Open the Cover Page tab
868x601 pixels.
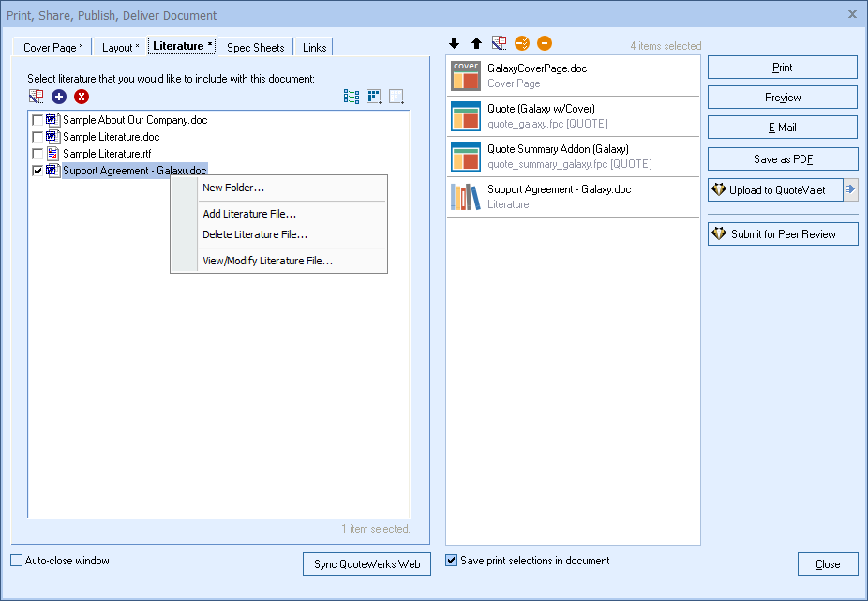tap(52, 48)
